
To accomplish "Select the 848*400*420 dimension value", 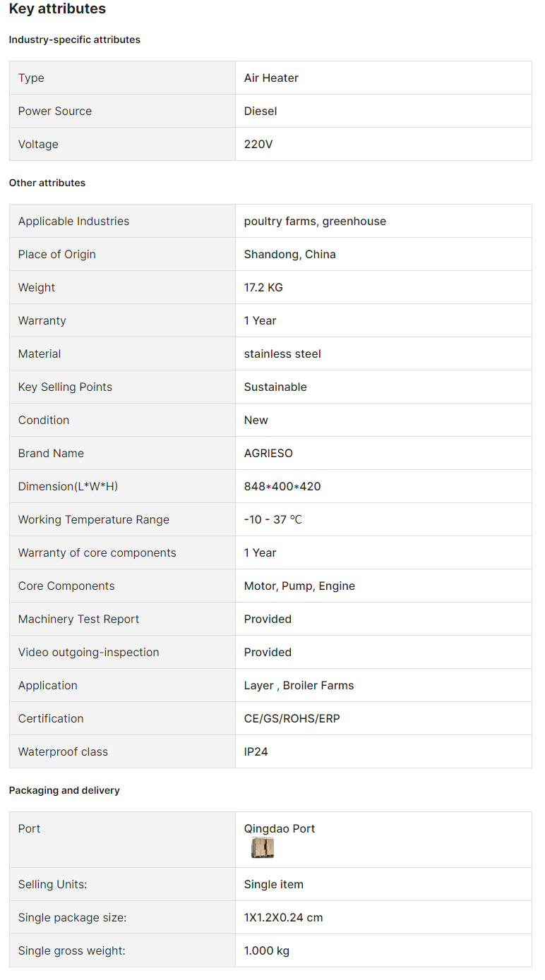I will click(x=282, y=486).
